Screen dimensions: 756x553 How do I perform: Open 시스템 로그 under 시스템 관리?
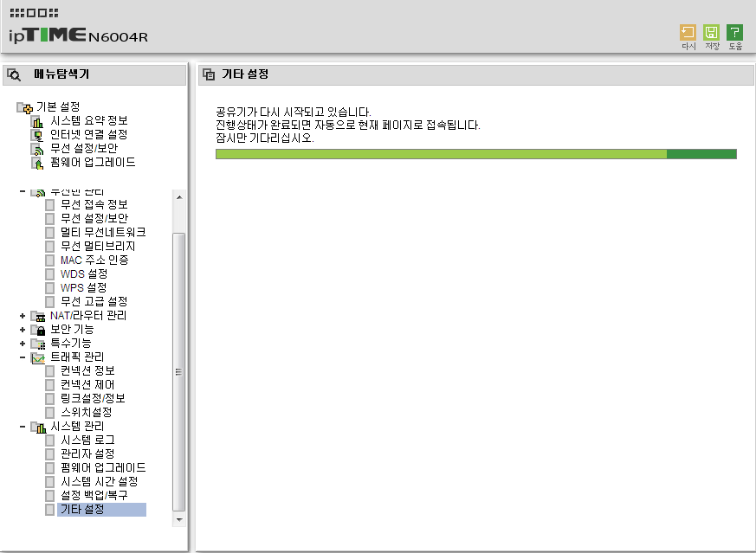87,440
